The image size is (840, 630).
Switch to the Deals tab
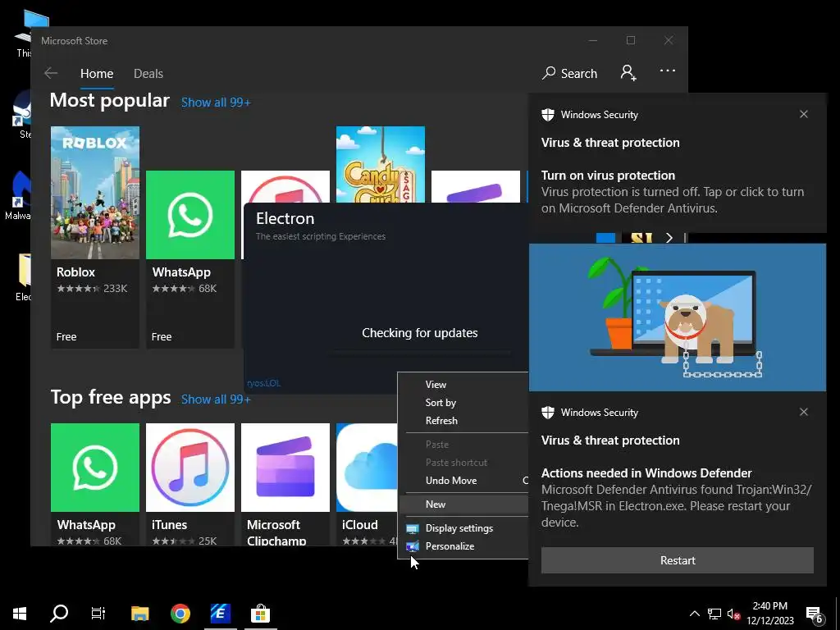[x=148, y=74]
